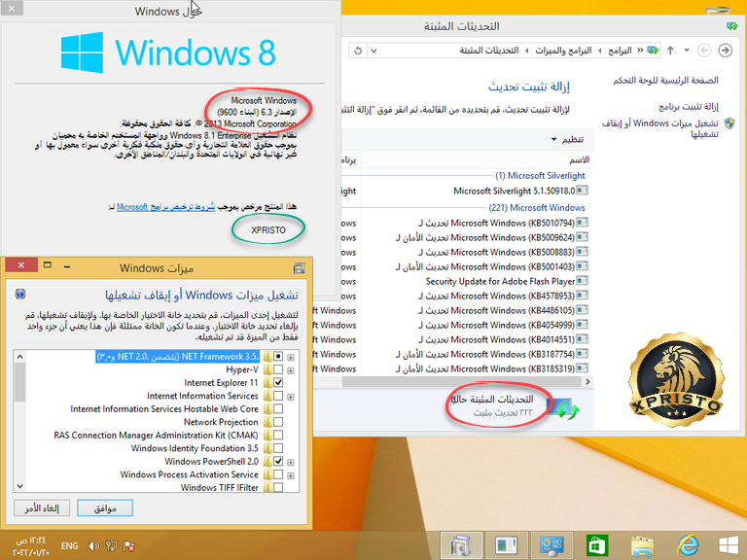
Task: Click the features list scroll-down arrow
Action: (19, 486)
